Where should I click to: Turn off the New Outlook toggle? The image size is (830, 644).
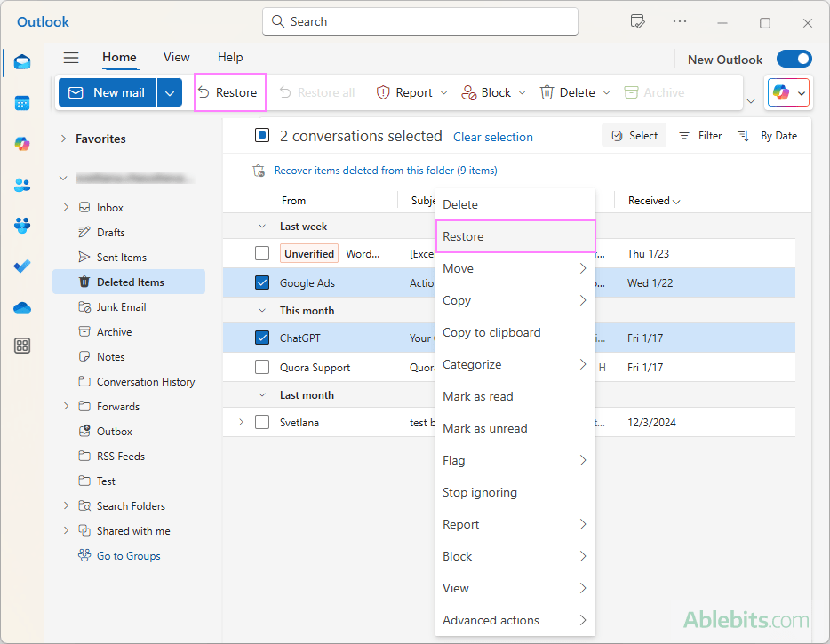pos(794,59)
